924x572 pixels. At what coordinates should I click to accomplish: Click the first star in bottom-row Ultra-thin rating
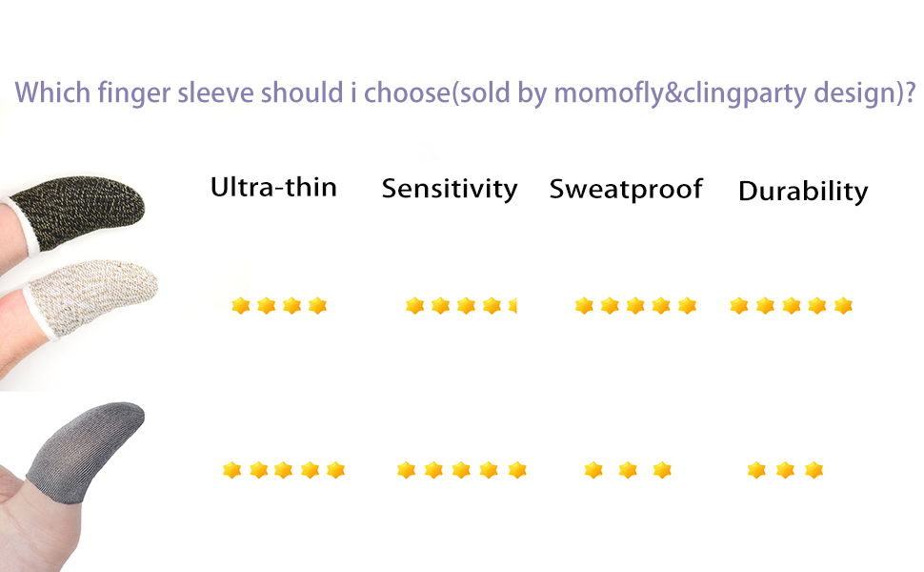coord(231,470)
